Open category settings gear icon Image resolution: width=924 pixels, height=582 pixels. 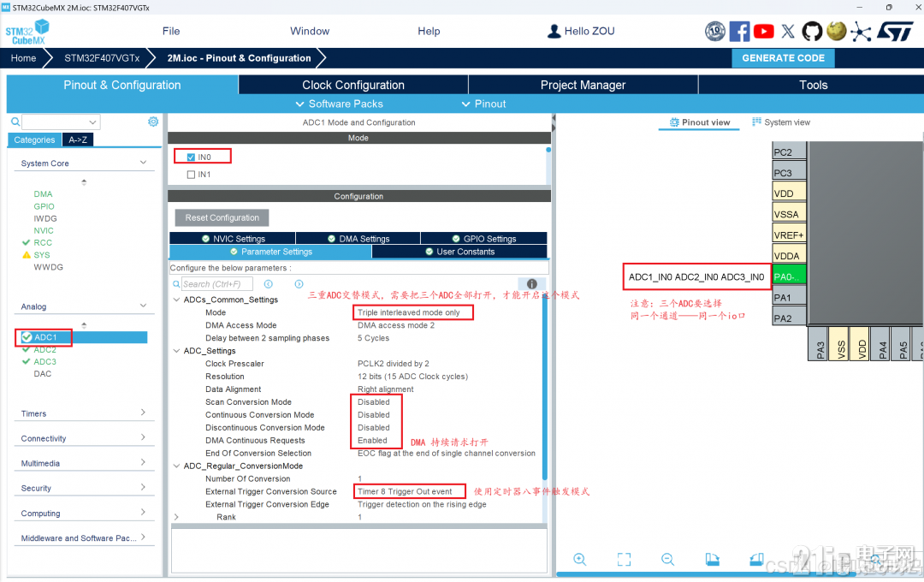(153, 122)
